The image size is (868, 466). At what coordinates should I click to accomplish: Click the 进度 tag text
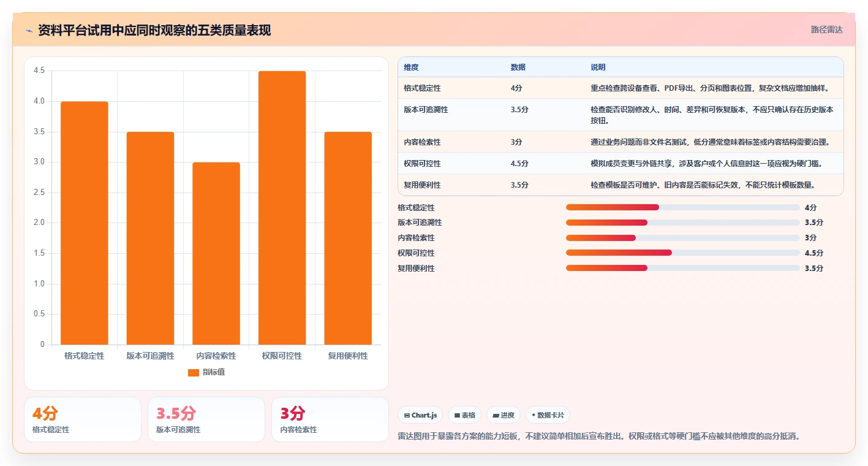click(x=508, y=415)
